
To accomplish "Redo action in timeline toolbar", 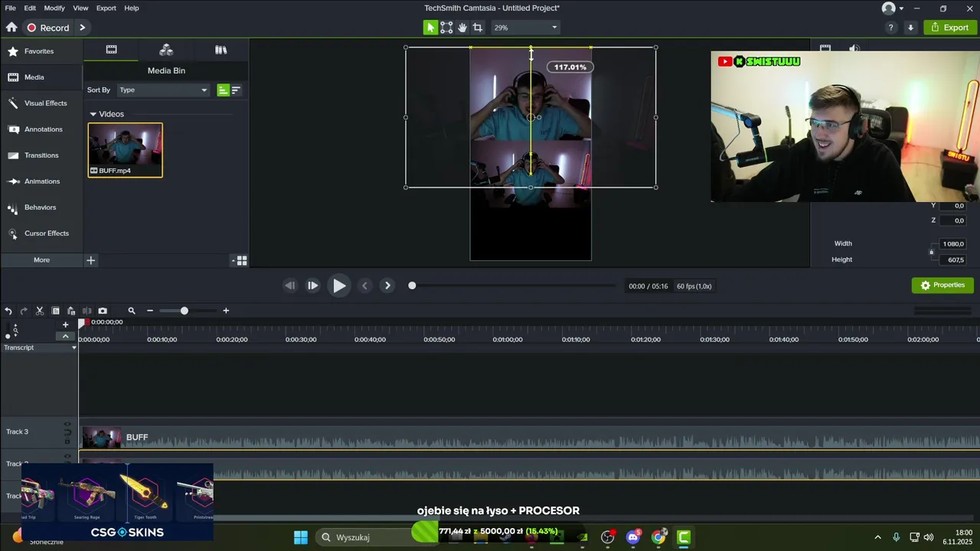I will pos(24,311).
